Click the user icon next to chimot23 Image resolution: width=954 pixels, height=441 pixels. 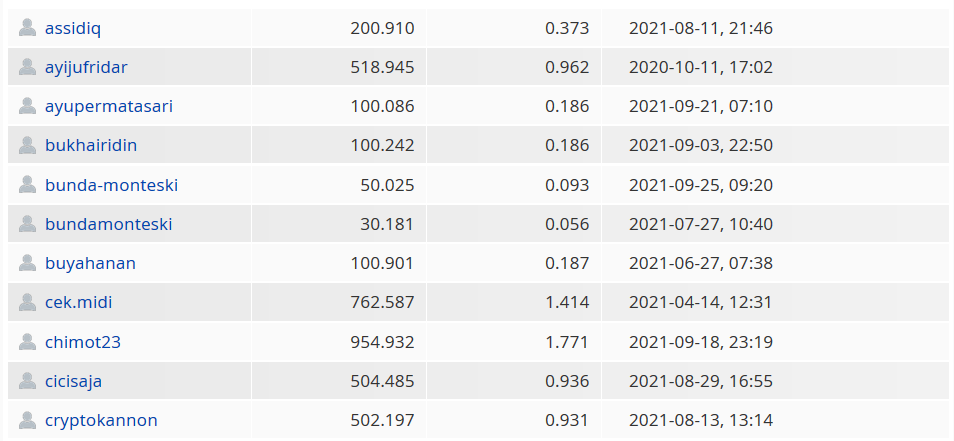click(27, 342)
